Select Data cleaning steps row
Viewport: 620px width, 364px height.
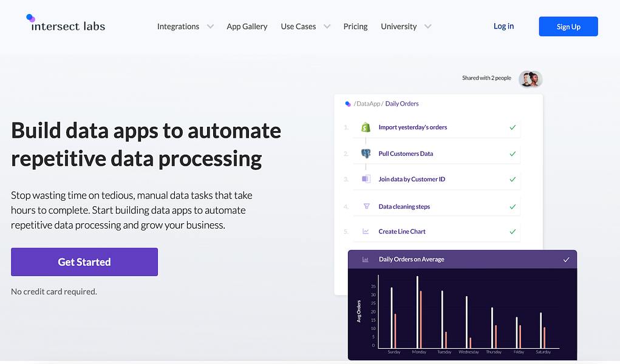pos(437,206)
